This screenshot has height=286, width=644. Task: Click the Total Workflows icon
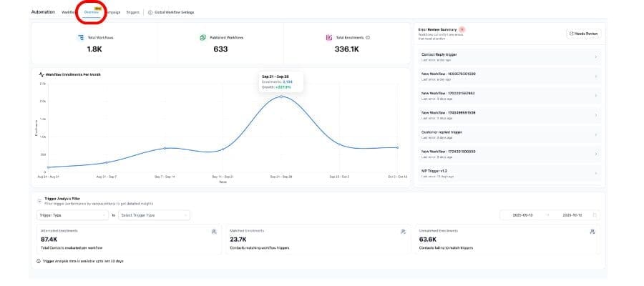[x=81, y=37]
